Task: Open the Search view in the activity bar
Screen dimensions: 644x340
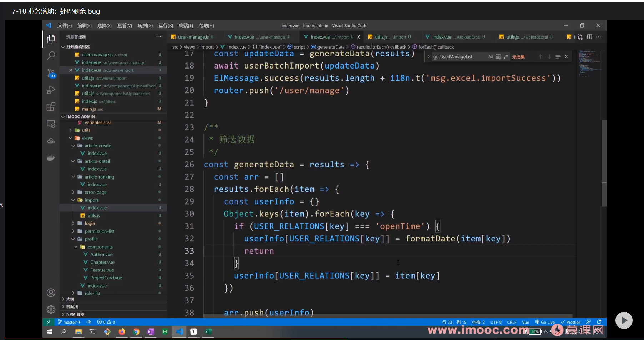Action: (x=51, y=55)
